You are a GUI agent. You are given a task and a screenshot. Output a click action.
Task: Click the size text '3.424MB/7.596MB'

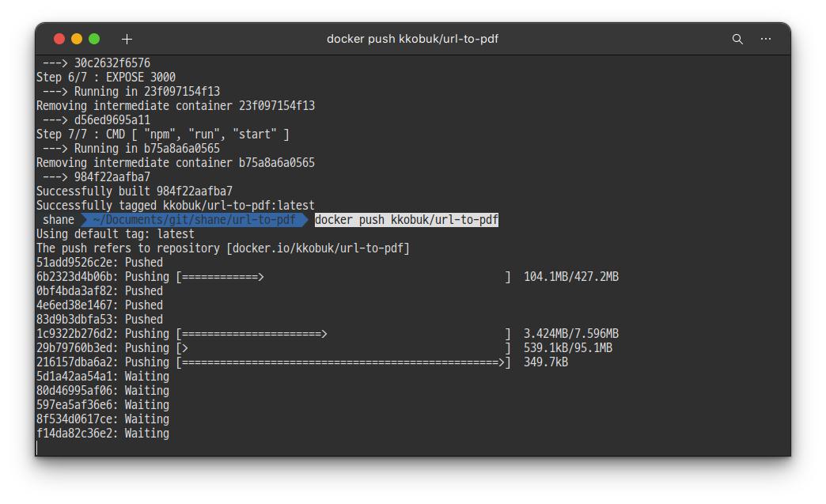[571, 333]
